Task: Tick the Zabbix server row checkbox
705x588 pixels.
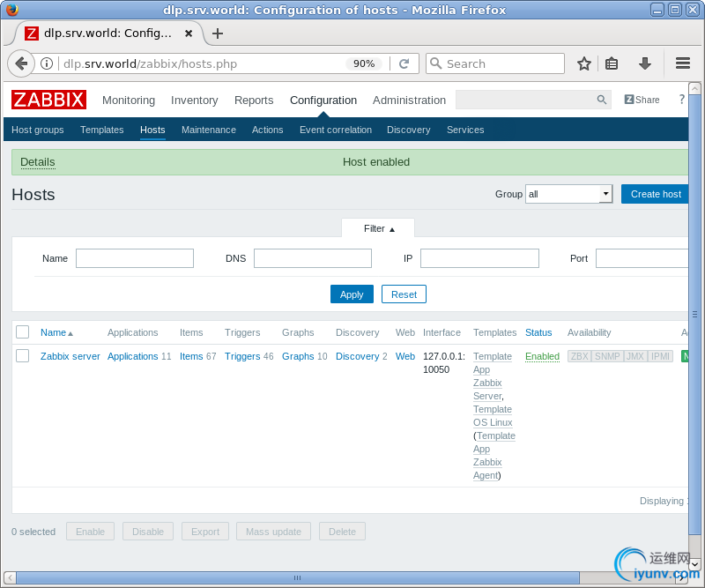Action: click(x=23, y=356)
